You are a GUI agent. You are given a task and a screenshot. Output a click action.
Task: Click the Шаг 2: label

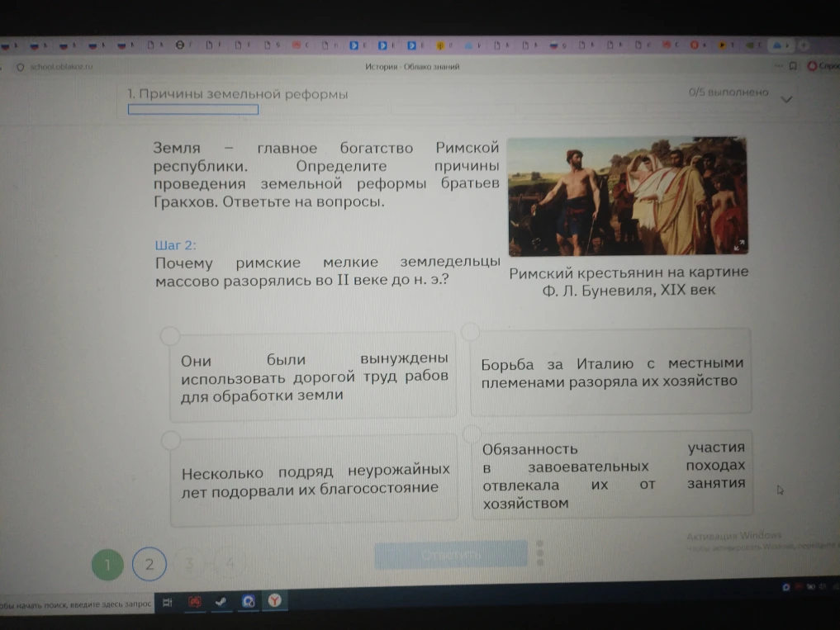click(x=175, y=245)
